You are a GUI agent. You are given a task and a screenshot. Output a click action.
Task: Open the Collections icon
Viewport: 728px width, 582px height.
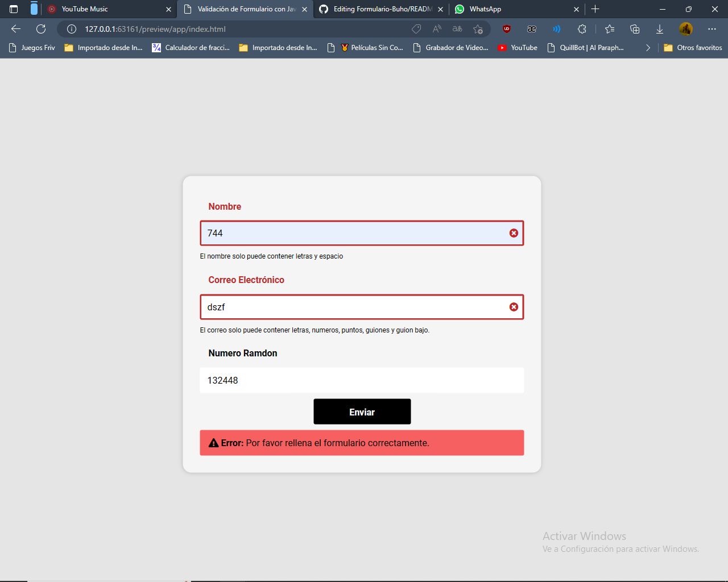click(634, 29)
